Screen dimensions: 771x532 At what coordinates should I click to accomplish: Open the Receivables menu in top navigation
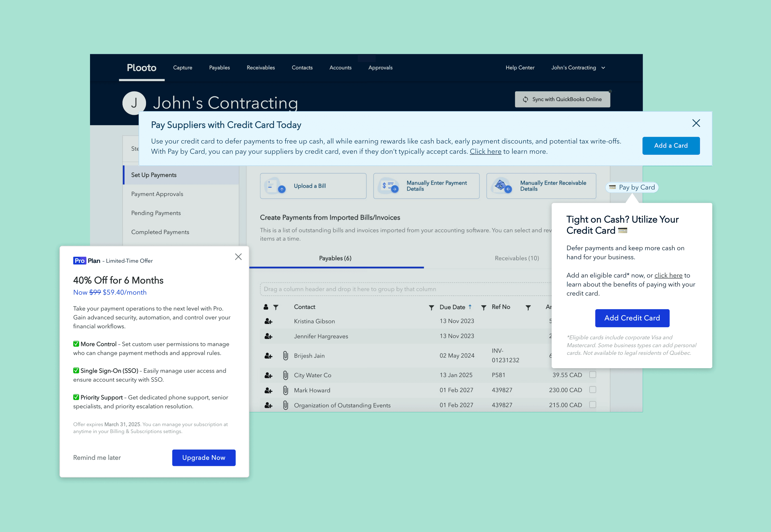pyautogui.click(x=261, y=68)
